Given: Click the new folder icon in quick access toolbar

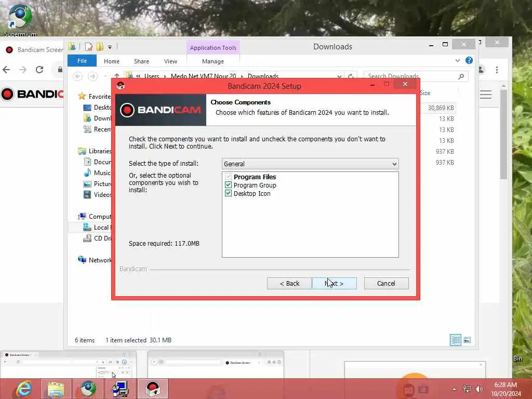Looking at the screenshot, I should [100, 46].
